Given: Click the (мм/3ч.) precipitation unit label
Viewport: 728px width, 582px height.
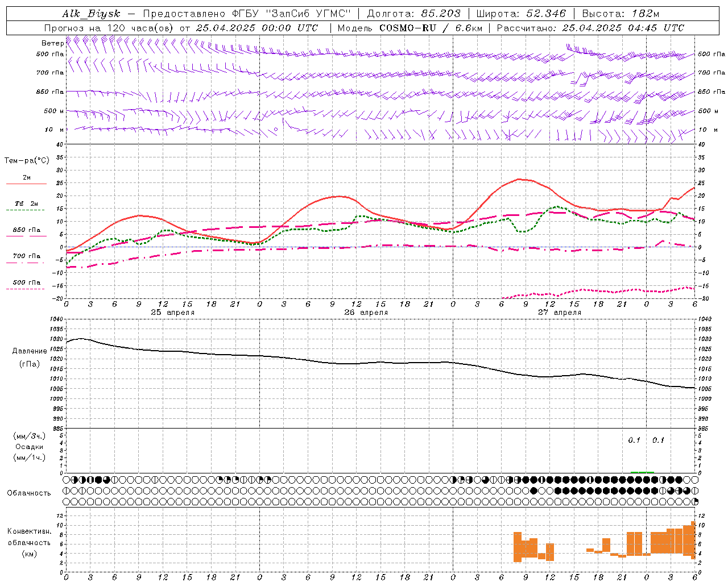Looking at the screenshot, I should click(x=29, y=436).
